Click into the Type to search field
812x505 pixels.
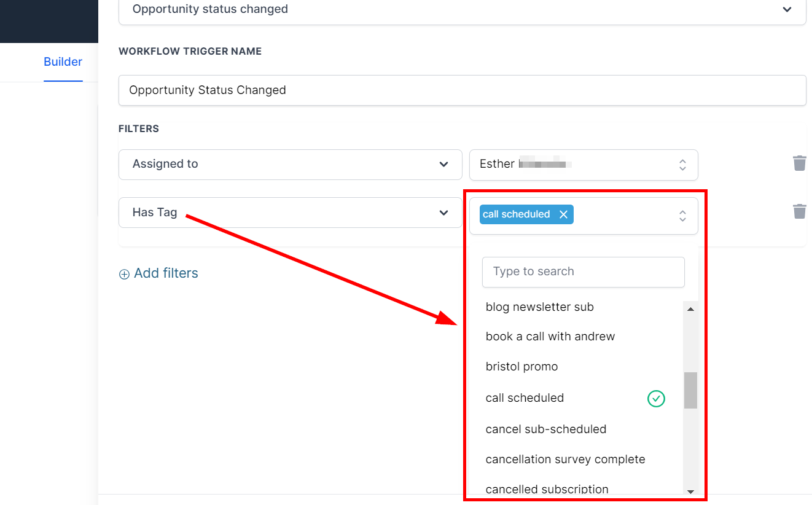[583, 272]
